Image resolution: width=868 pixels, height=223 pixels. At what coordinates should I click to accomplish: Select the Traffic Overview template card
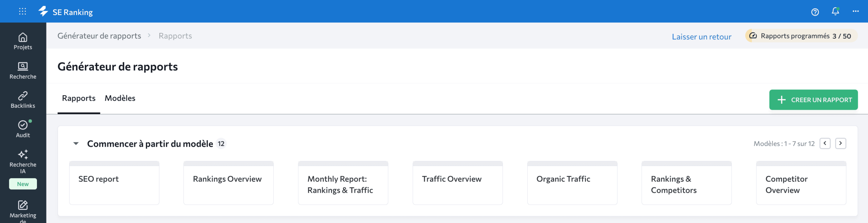458,183
